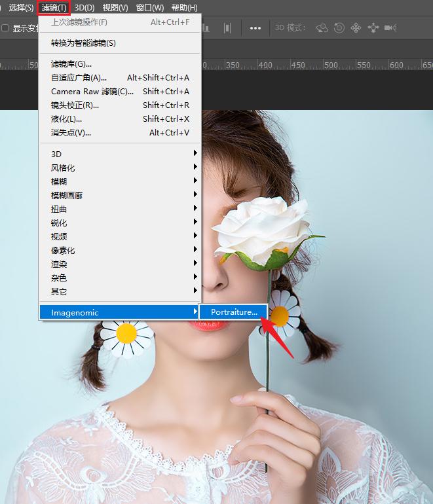
Task: Click the horizontal ruler at 500
Action: (x=331, y=65)
